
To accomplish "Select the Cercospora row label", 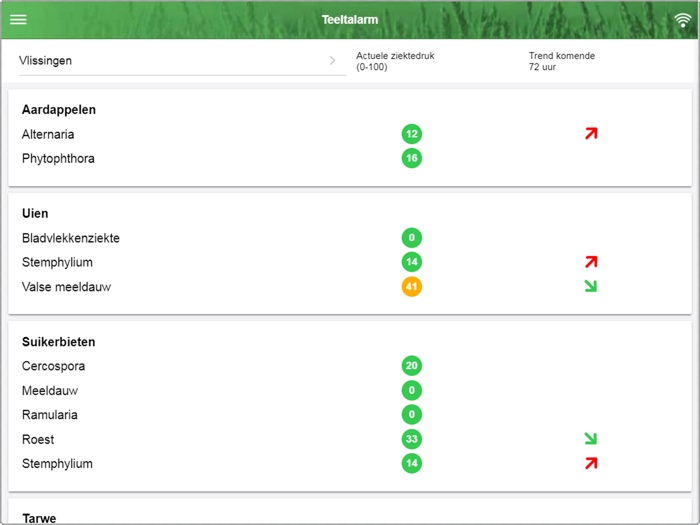I will pyautogui.click(x=53, y=366).
